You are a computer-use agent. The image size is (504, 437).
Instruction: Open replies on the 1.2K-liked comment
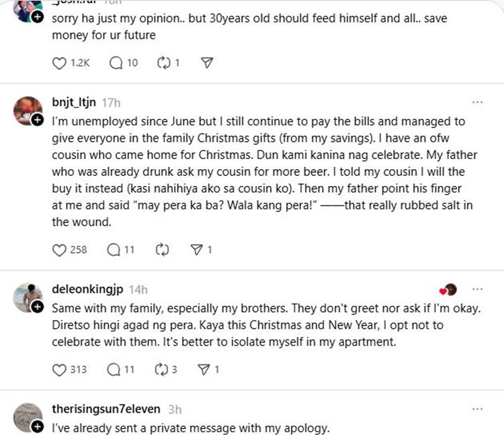pyautogui.click(x=116, y=63)
